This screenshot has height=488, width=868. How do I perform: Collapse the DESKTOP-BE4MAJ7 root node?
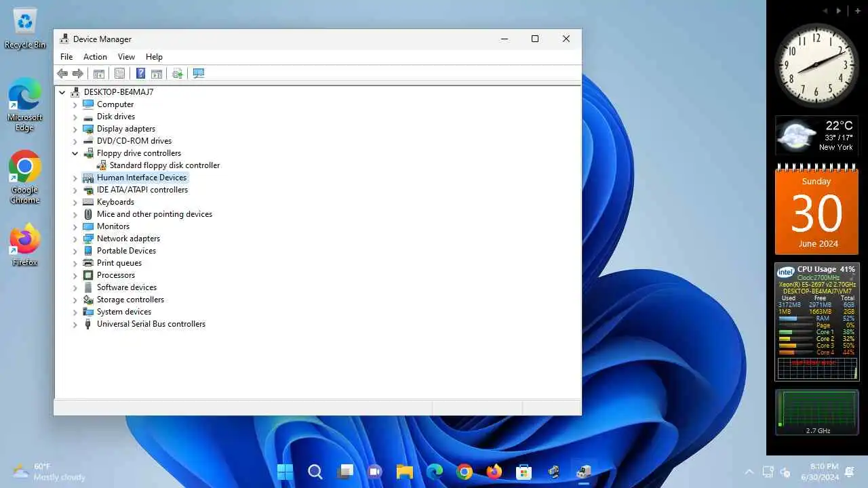pyautogui.click(x=62, y=92)
